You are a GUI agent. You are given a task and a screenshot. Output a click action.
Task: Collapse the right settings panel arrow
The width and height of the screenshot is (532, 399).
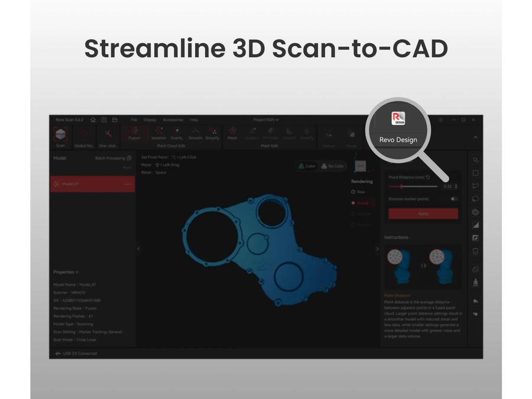378,249
